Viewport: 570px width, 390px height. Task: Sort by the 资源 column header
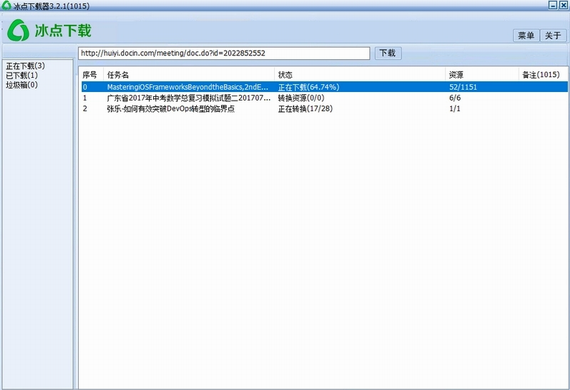coord(482,75)
